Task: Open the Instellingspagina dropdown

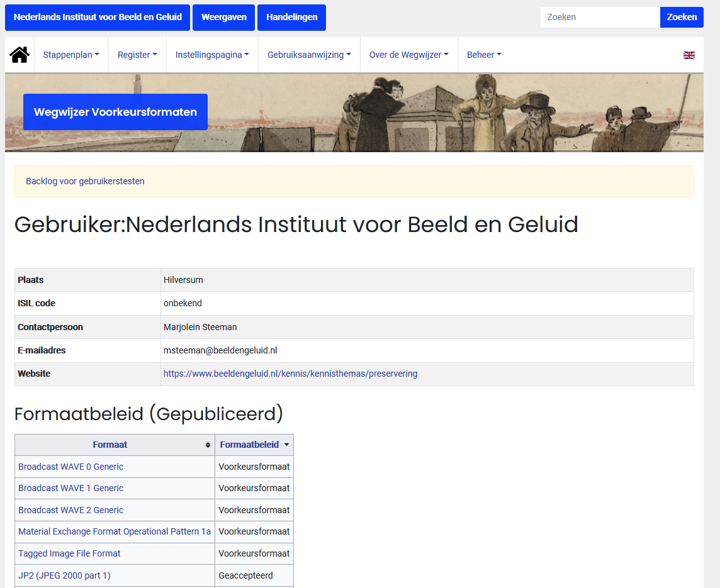Action: click(212, 55)
